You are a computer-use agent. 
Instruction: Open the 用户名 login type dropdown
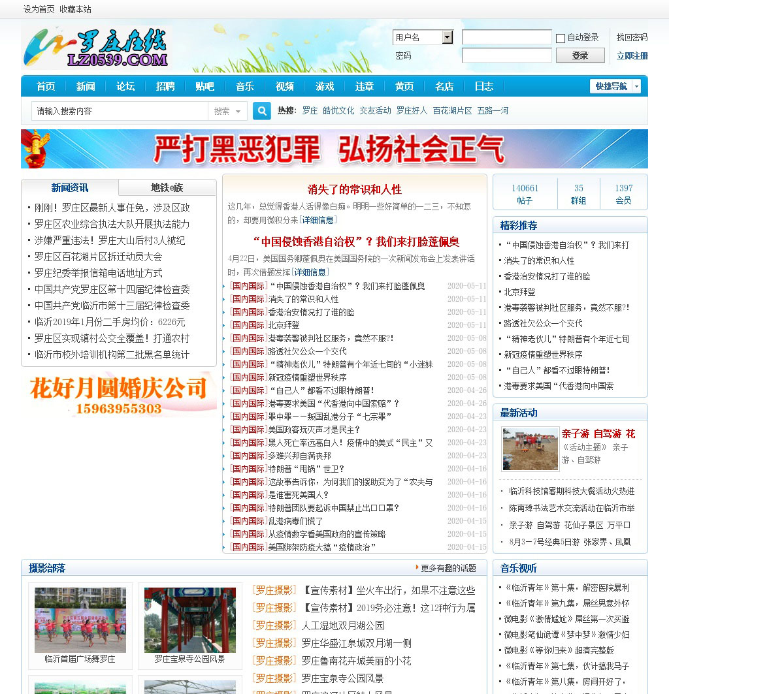pyautogui.click(x=448, y=37)
